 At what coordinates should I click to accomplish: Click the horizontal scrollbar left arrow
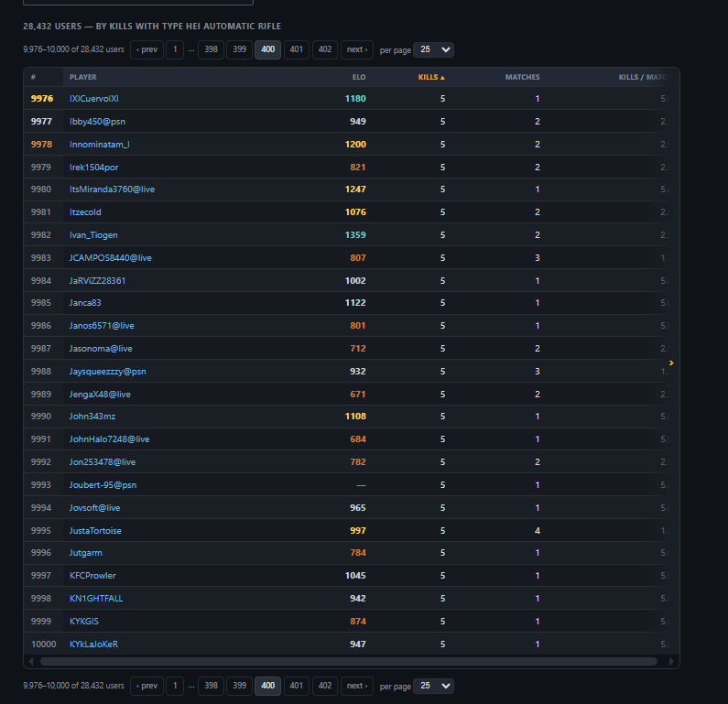(x=31, y=661)
